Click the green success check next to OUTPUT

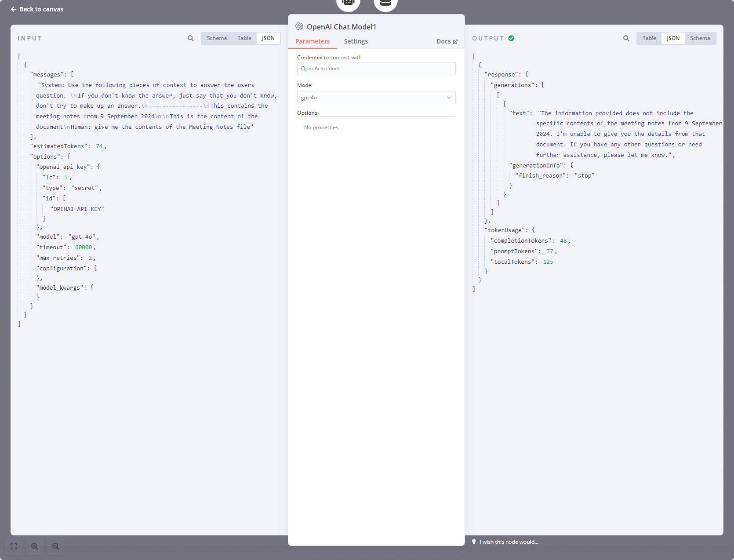click(511, 38)
